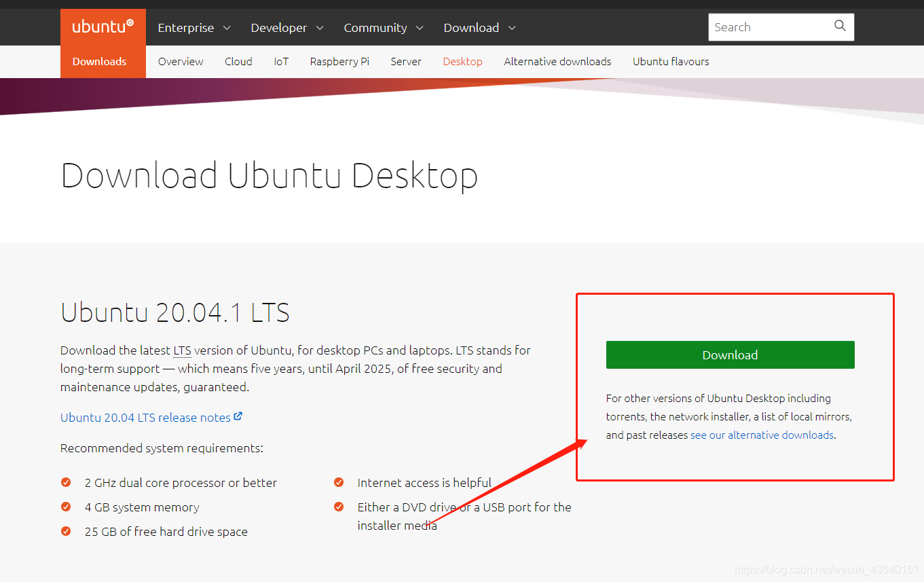Select the Desktop tab
Viewport: 924px width, 582px height.
pos(462,61)
